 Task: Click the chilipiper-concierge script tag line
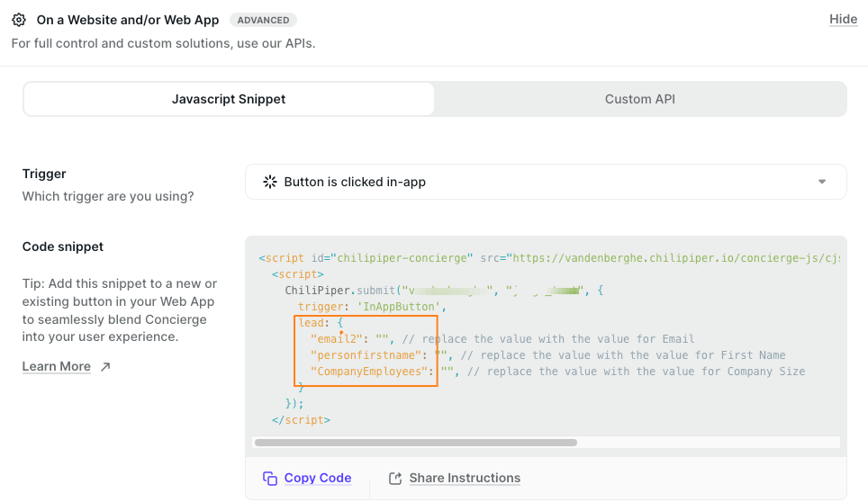click(365, 258)
